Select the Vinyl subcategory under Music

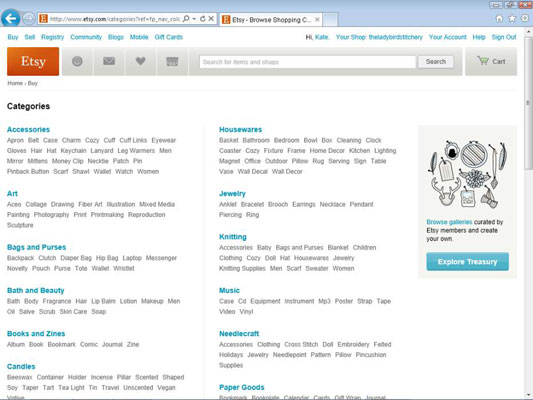click(x=246, y=312)
